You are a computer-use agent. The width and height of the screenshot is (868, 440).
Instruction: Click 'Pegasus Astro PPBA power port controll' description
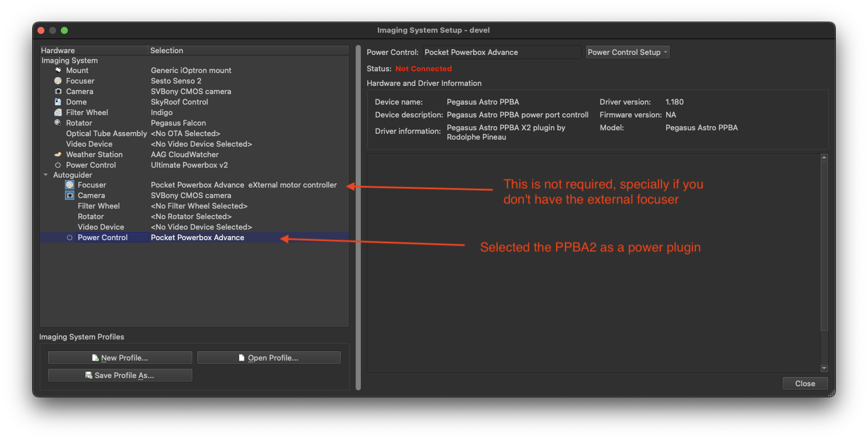518,115
